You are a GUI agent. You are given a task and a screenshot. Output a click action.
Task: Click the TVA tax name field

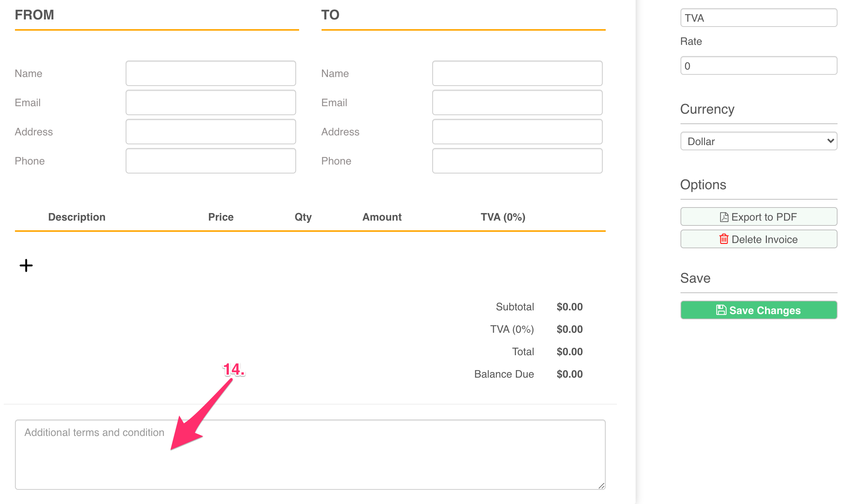click(758, 18)
